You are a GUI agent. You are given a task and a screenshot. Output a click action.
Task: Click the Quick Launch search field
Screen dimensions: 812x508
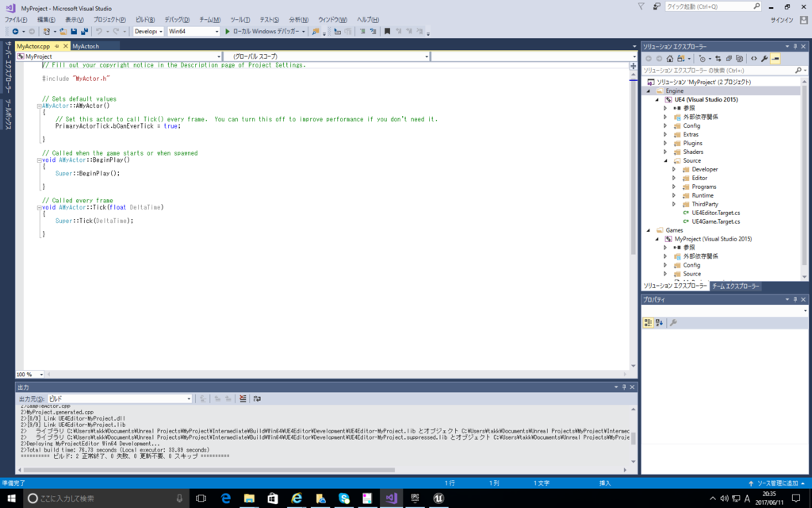tap(713, 6)
